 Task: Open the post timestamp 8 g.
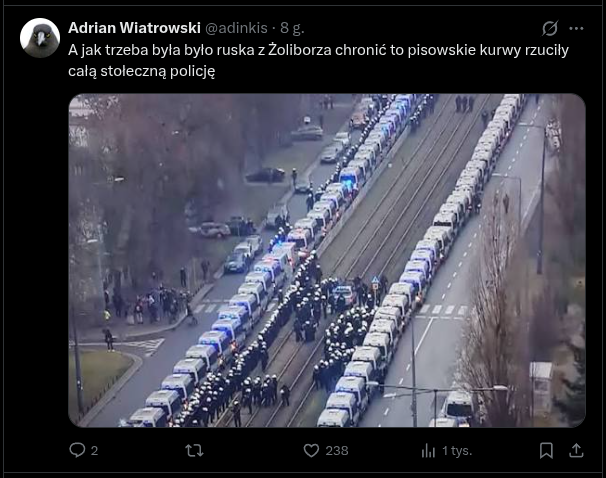[x=292, y=28]
